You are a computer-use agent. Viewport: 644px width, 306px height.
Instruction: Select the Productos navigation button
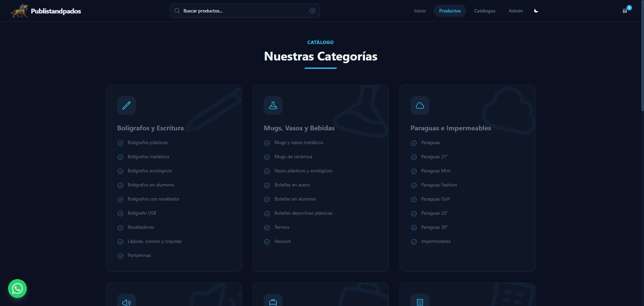pos(450,10)
